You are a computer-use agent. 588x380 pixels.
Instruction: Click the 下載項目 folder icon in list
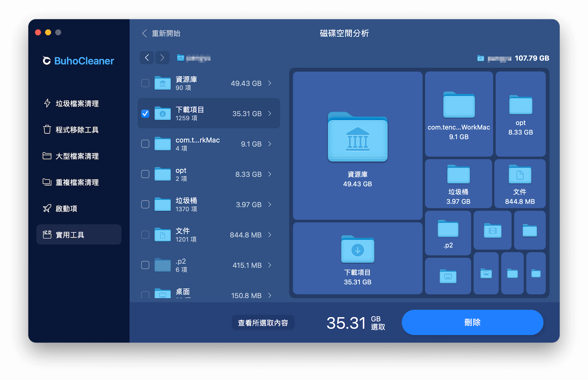(x=162, y=113)
